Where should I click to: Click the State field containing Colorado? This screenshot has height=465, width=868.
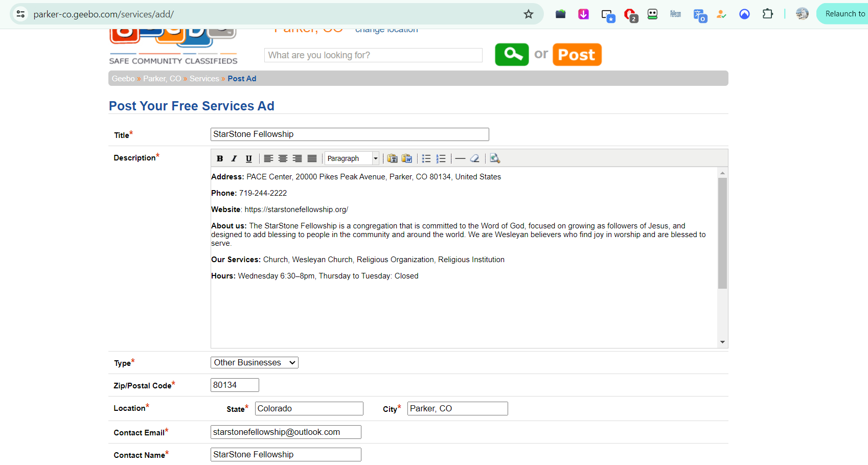click(x=309, y=409)
